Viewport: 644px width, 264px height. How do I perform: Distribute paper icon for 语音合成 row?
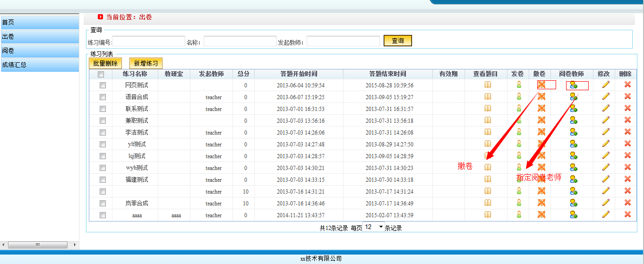tap(519, 96)
